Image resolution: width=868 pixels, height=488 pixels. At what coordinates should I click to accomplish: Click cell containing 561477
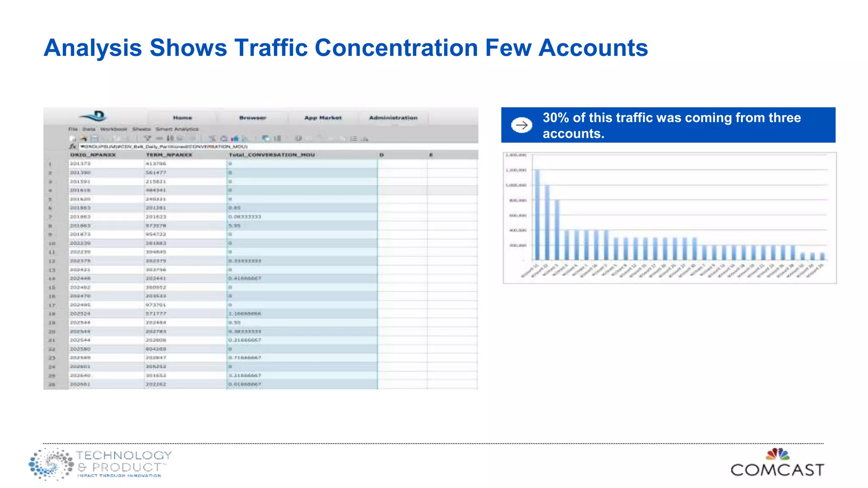186,173
